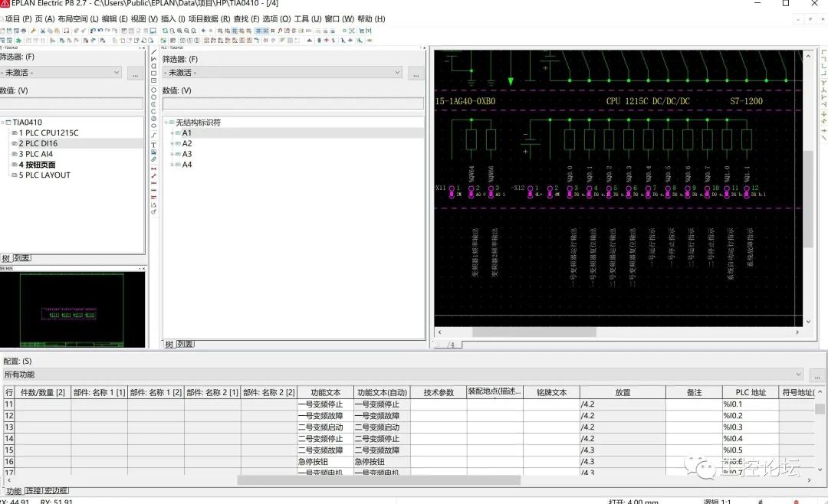
Task: Click the %I0.3 PLC address cell
Action: pyautogui.click(x=751, y=427)
